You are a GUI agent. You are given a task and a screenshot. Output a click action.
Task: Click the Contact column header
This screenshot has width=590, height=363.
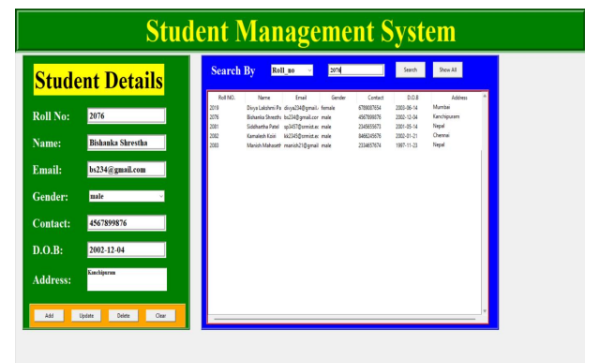click(x=376, y=97)
